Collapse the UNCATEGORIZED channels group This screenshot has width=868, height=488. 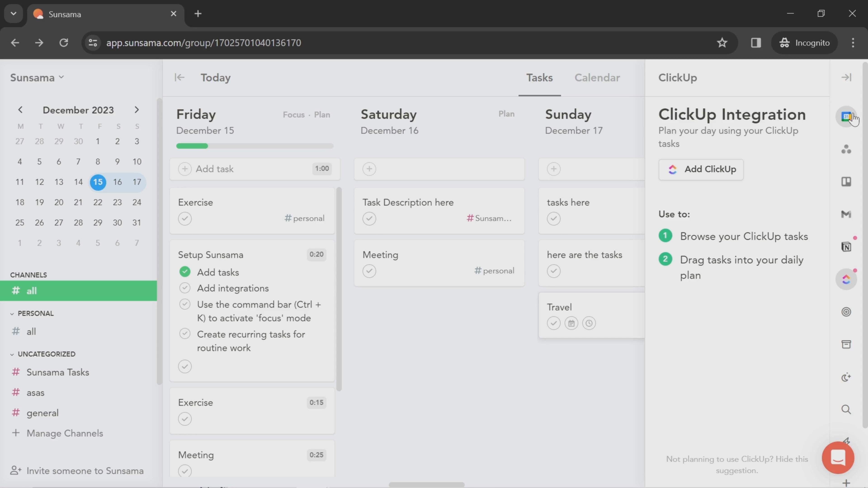[12, 354]
